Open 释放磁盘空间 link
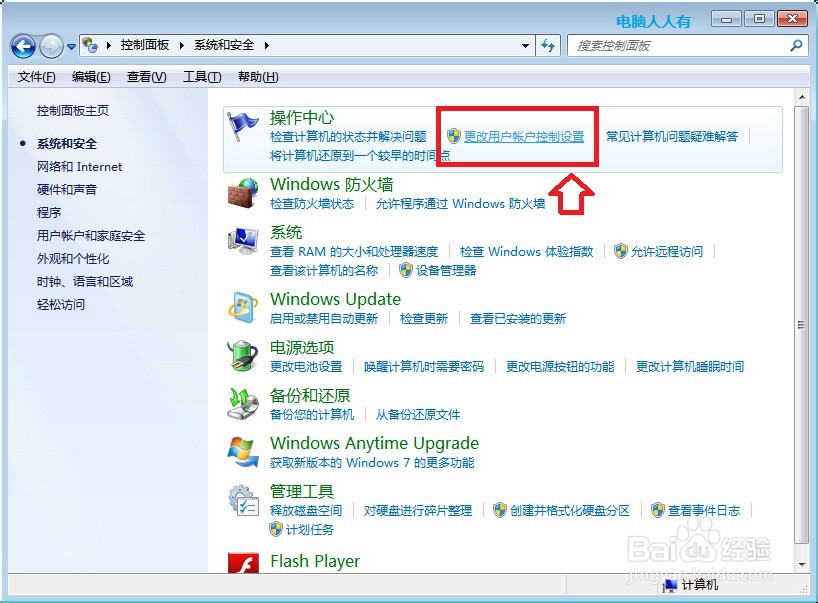 (x=306, y=510)
